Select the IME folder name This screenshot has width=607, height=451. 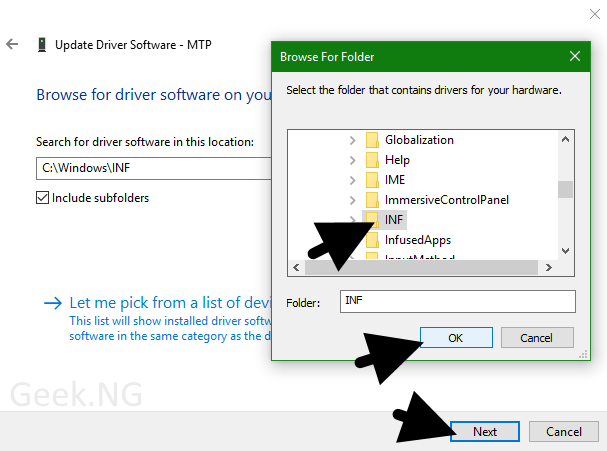point(395,180)
